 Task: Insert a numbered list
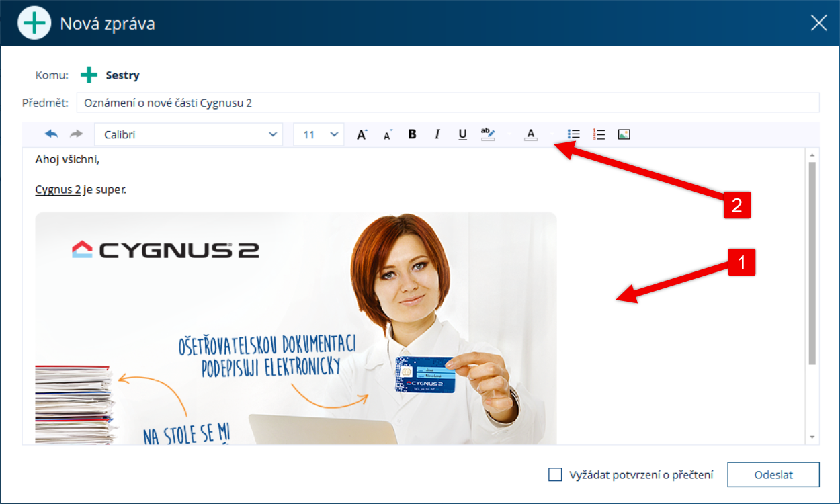[599, 134]
